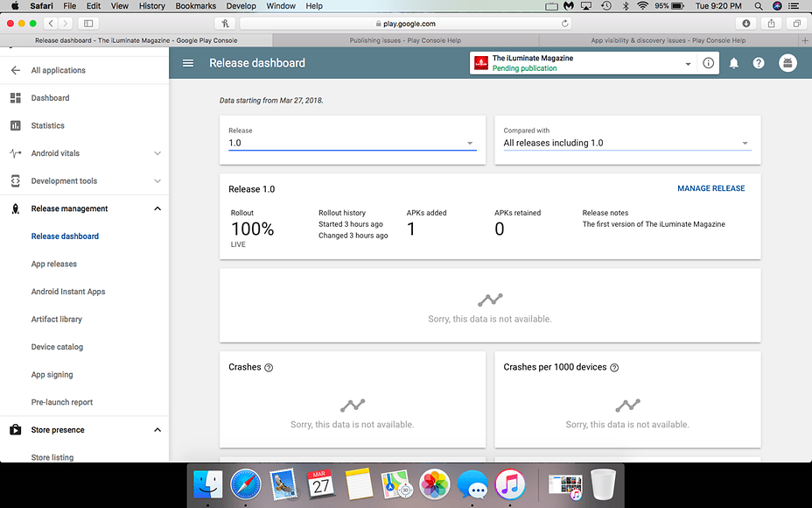This screenshot has width=812, height=508.
Task: Expand the Development tools section chevron
Action: (x=157, y=181)
